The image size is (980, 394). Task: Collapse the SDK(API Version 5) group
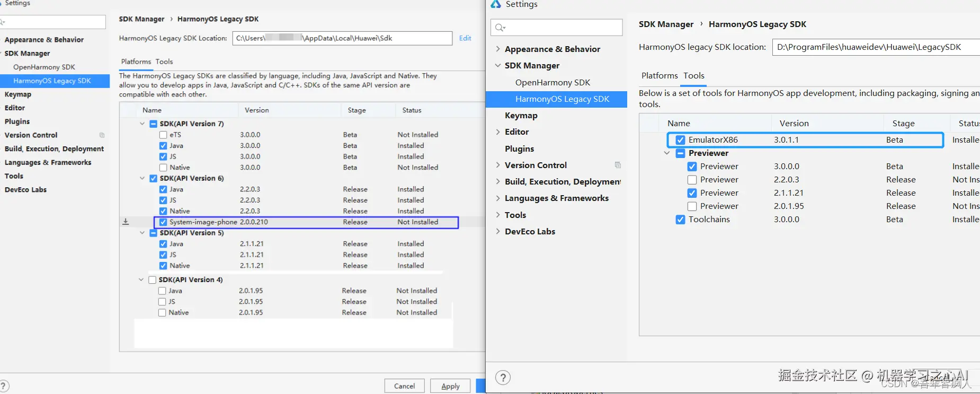142,233
